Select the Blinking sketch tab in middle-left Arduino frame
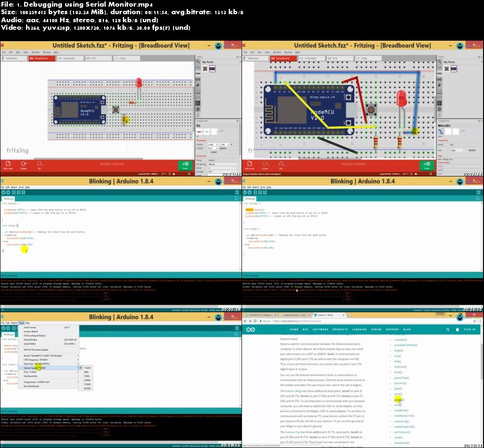The image size is (484, 448). 8,199
